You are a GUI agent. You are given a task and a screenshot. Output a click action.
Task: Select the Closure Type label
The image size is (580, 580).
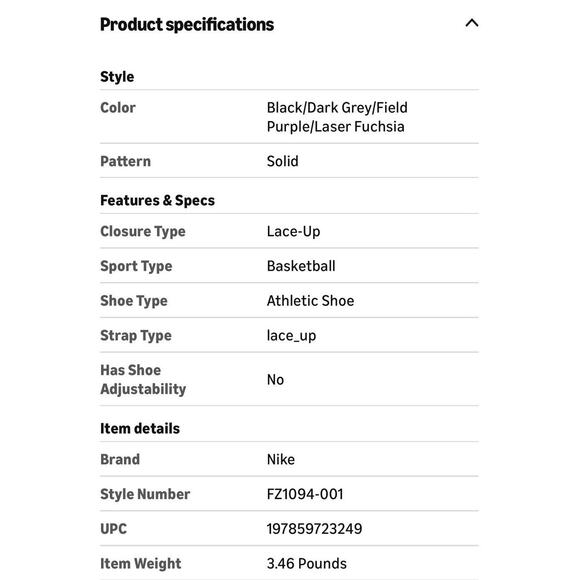coord(143,232)
